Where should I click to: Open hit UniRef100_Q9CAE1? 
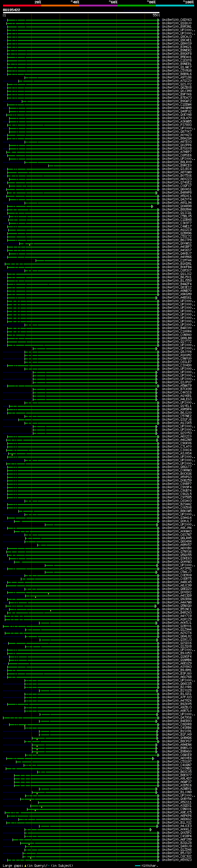tap(176, 40)
